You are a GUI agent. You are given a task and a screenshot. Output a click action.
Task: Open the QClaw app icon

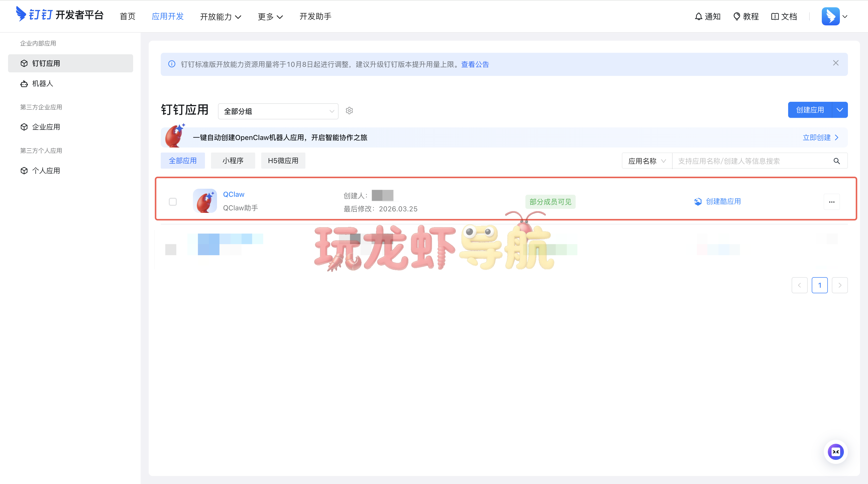click(204, 201)
